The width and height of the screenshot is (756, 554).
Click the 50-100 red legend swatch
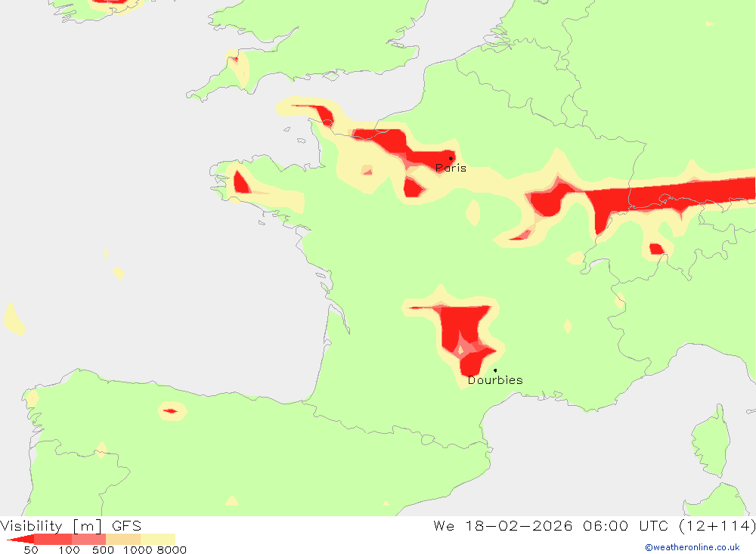pyautogui.click(x=53, y=539)
